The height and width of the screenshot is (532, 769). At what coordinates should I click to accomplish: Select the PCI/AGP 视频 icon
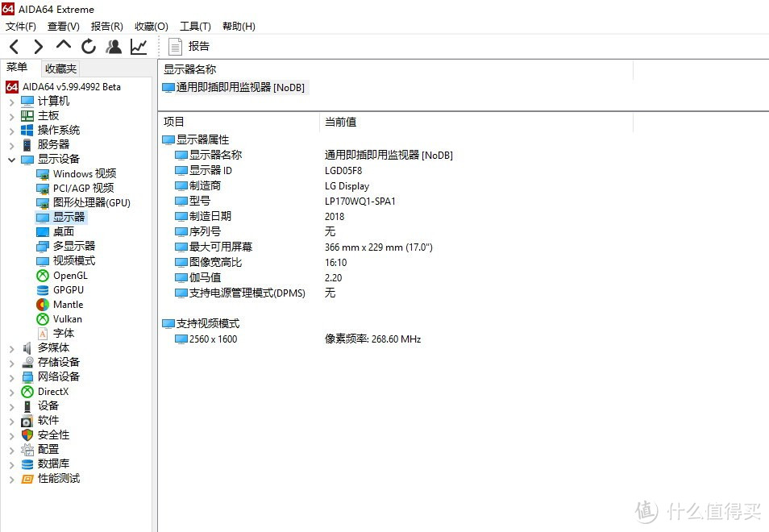[x=43, y=189]
